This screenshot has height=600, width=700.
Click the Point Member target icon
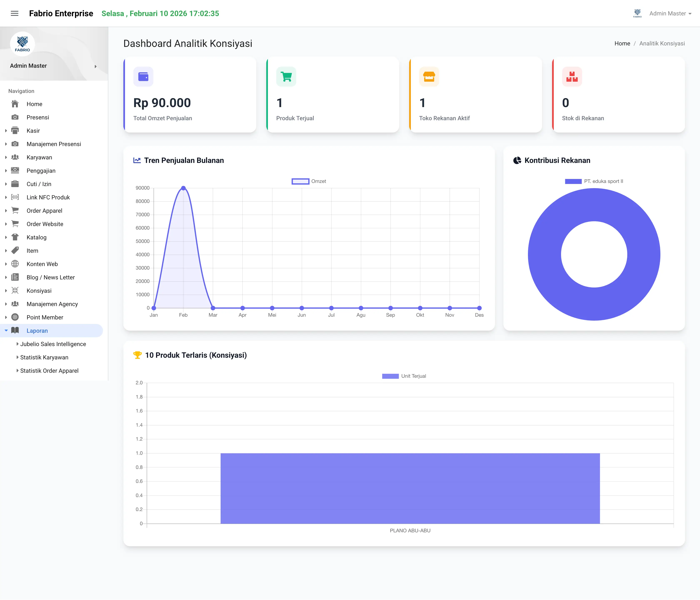[x=15, y=317]
